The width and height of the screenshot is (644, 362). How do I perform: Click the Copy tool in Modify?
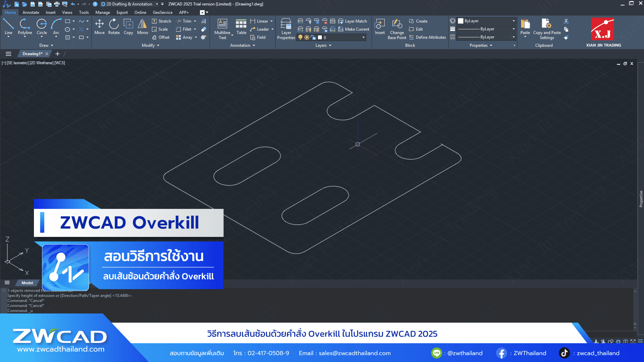click(128, 27)
